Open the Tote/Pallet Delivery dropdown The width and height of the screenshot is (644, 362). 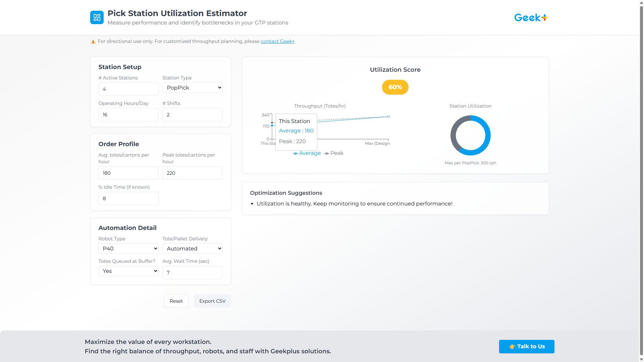192,248
